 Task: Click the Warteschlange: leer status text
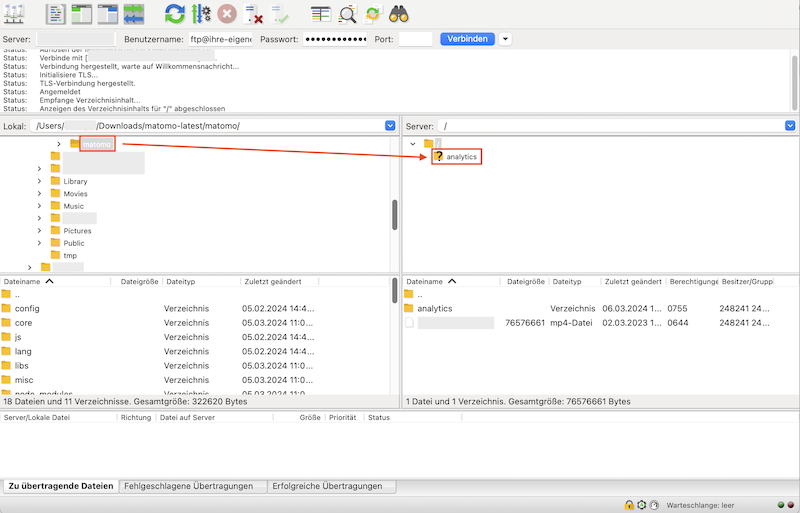click(700, 505)
